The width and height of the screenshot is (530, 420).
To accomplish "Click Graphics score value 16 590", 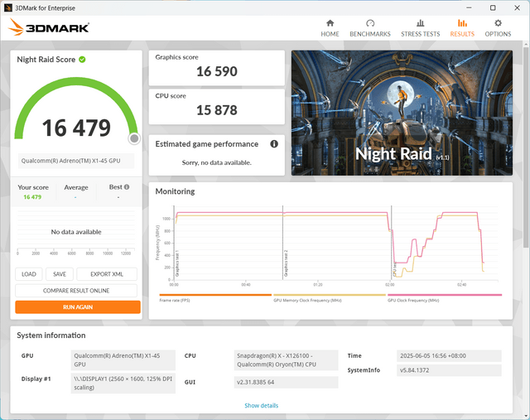I will coord(217,71).
